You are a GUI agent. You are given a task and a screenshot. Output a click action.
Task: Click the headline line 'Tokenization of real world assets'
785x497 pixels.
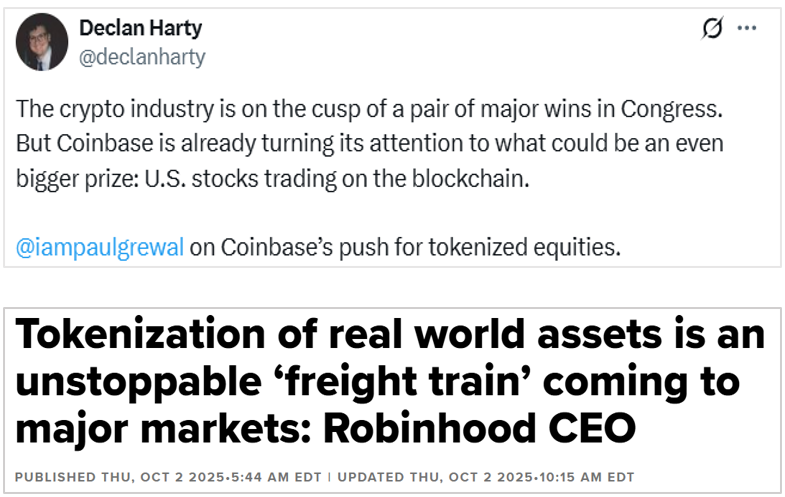(390, 335)
